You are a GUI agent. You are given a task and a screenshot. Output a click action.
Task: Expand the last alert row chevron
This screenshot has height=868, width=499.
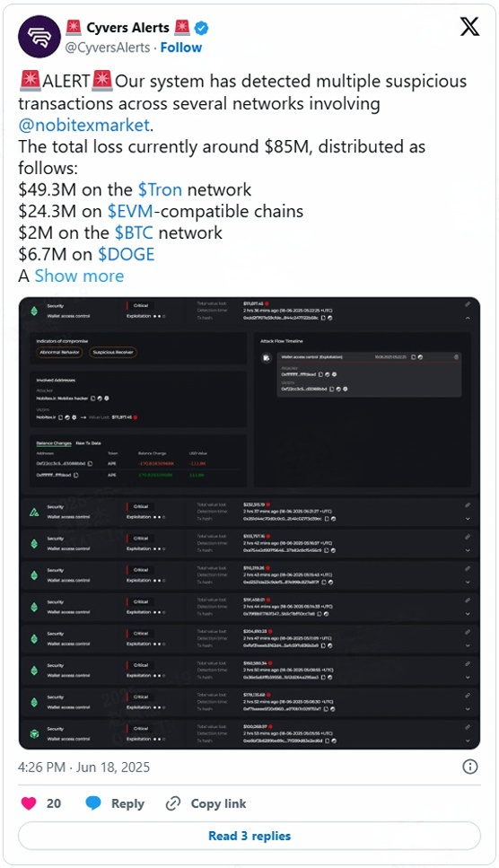click(468, 741)
